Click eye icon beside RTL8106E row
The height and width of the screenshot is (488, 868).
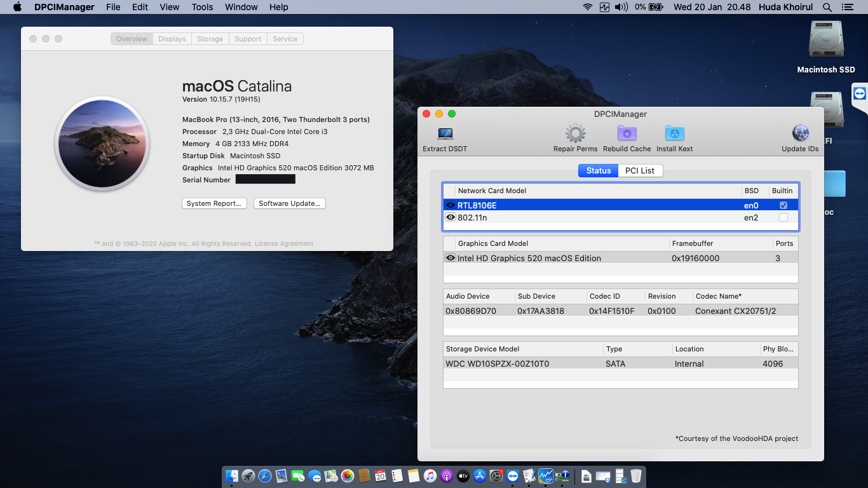tap(451, 205)
